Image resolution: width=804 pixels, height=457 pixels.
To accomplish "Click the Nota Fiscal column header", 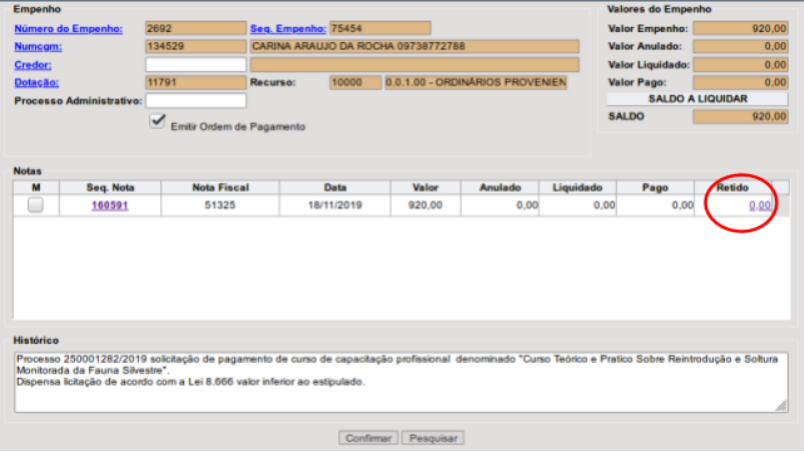I will point(220,187).
